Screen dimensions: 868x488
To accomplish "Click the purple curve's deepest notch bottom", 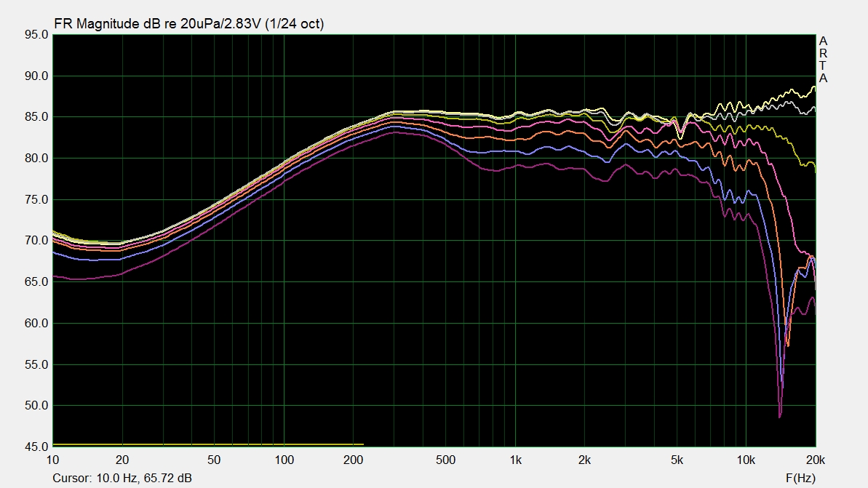I will pos(779,417).
